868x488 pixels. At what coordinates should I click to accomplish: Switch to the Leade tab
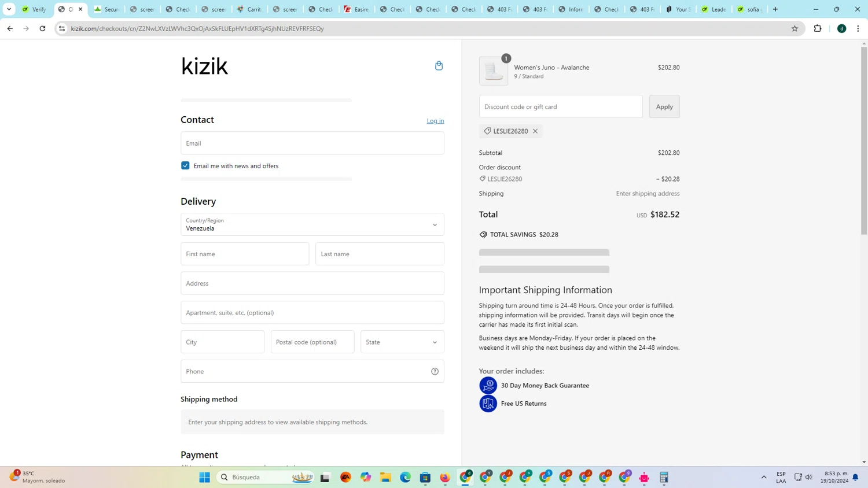click(713, 9)
